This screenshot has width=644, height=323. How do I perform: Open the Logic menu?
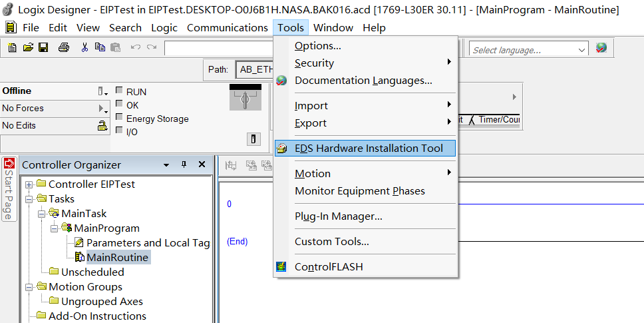click(x=164, y=27)
